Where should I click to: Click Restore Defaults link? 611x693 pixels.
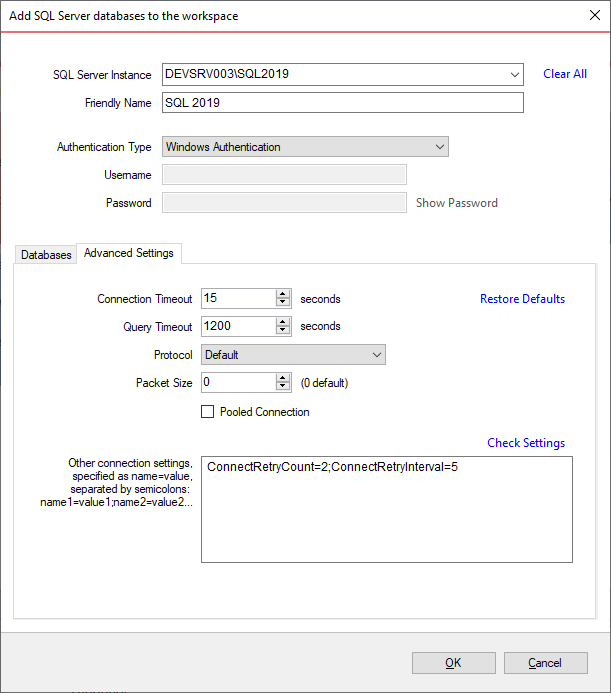tap(522, 299)
